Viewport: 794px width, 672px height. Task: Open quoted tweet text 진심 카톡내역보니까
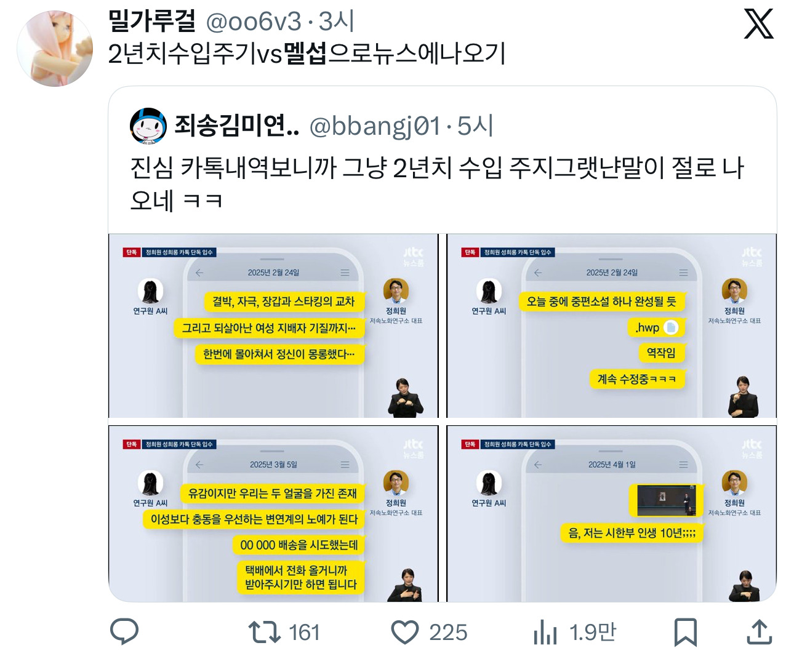point(437,183)
